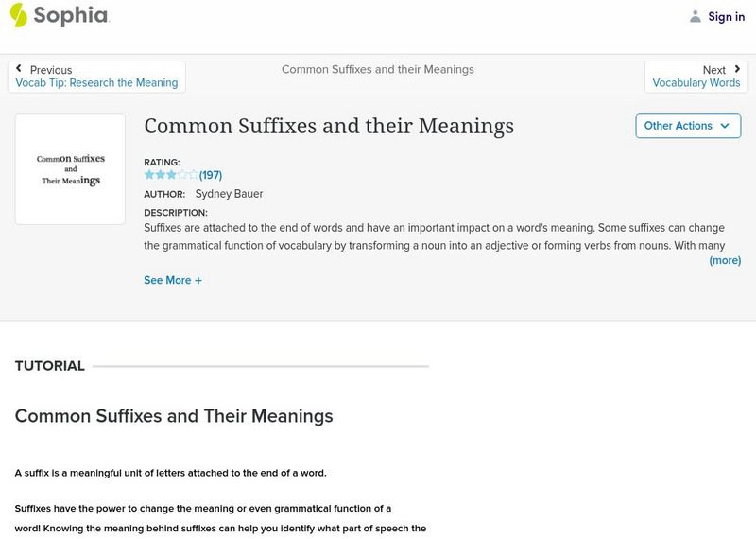Image resolution: width=756 pixels, height=539 pixels.
Task: Click the fifth rating star
Action: click(x=194, y=175)
